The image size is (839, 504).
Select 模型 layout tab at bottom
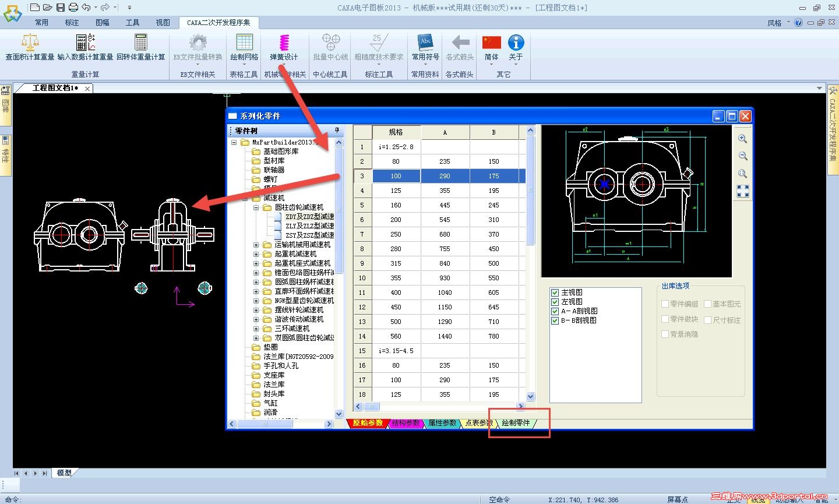[x=64, y=473]
